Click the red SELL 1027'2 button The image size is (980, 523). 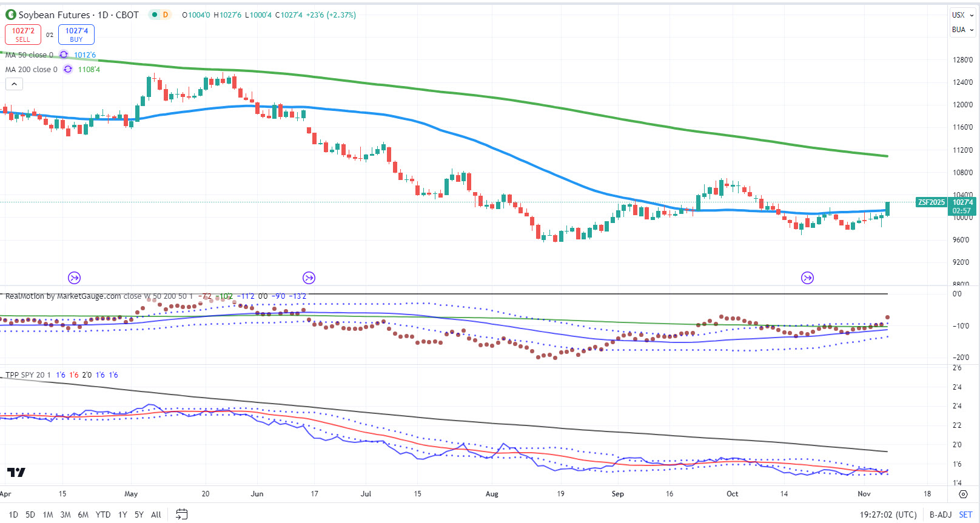pos(23,35)
